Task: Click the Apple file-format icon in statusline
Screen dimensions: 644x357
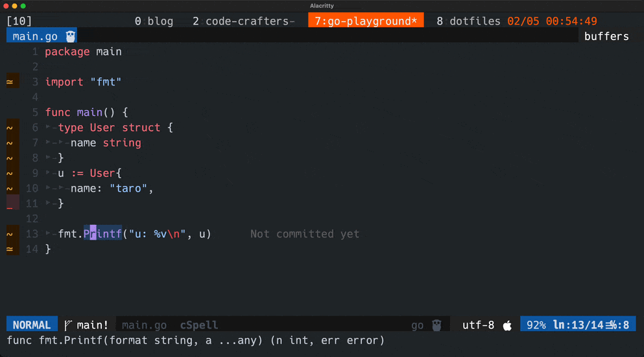Action: 507,325
